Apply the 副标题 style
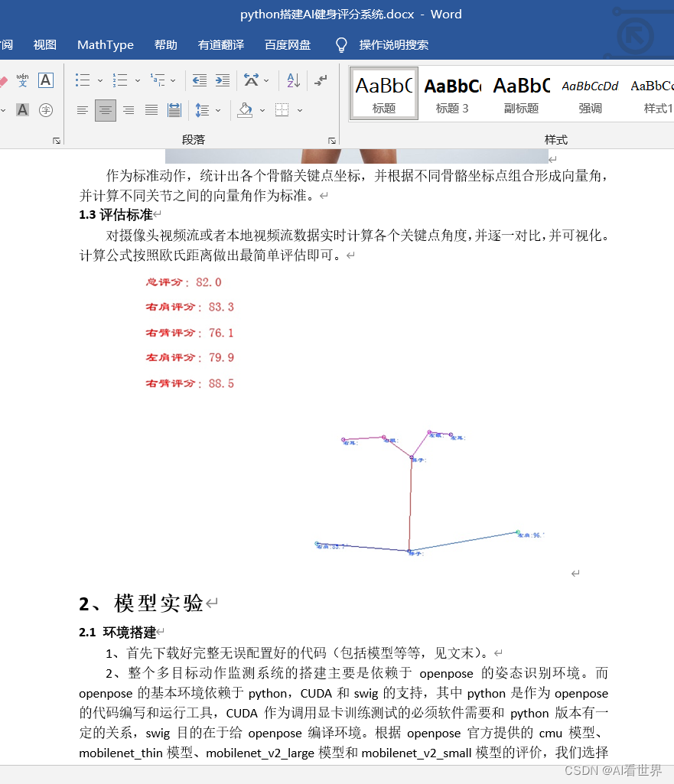 521,92
